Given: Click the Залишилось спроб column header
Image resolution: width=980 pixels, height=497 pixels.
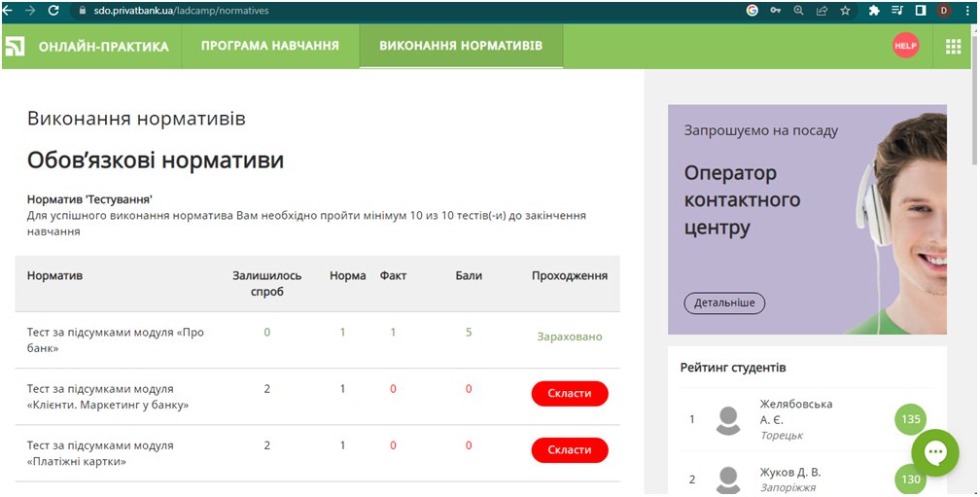Looking at the screenshot, I should click(266, 283).
